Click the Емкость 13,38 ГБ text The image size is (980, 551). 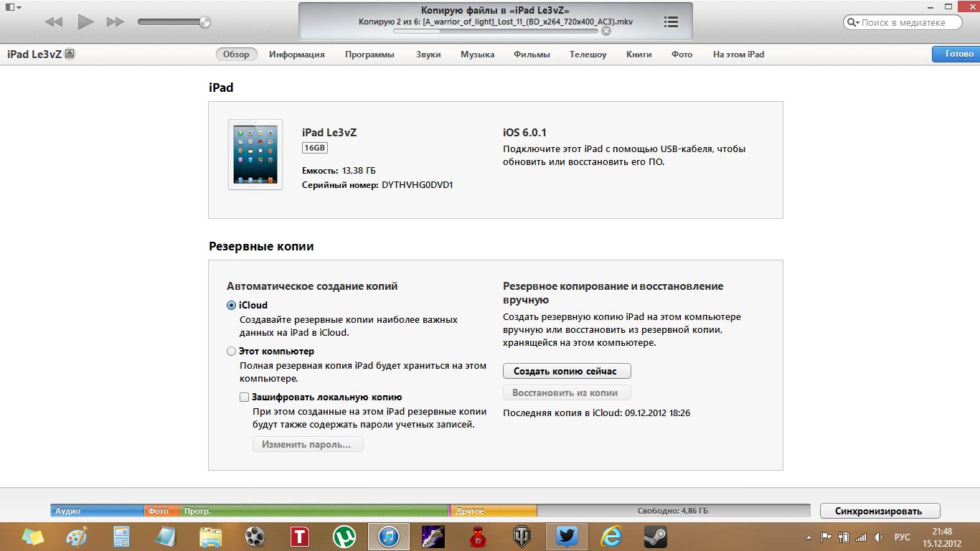click(x=339, y=171)
